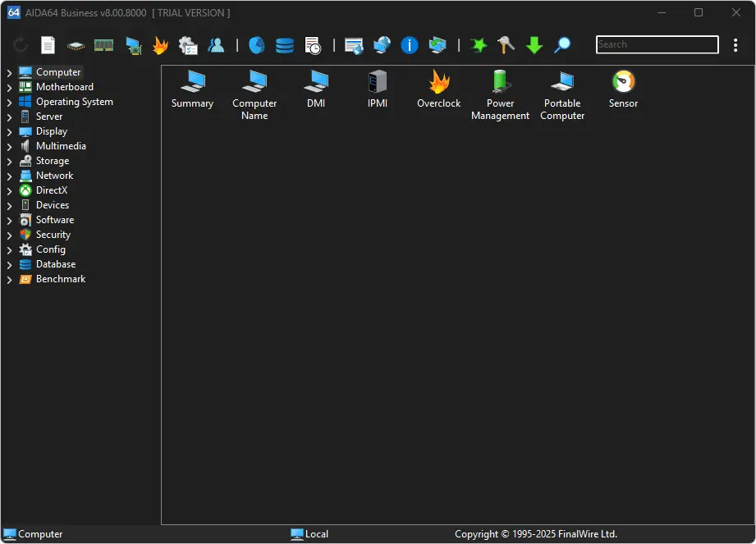Screen dimensions: 756x544
Task: Expand the Display tree node
Action: [x=9, y=132]
